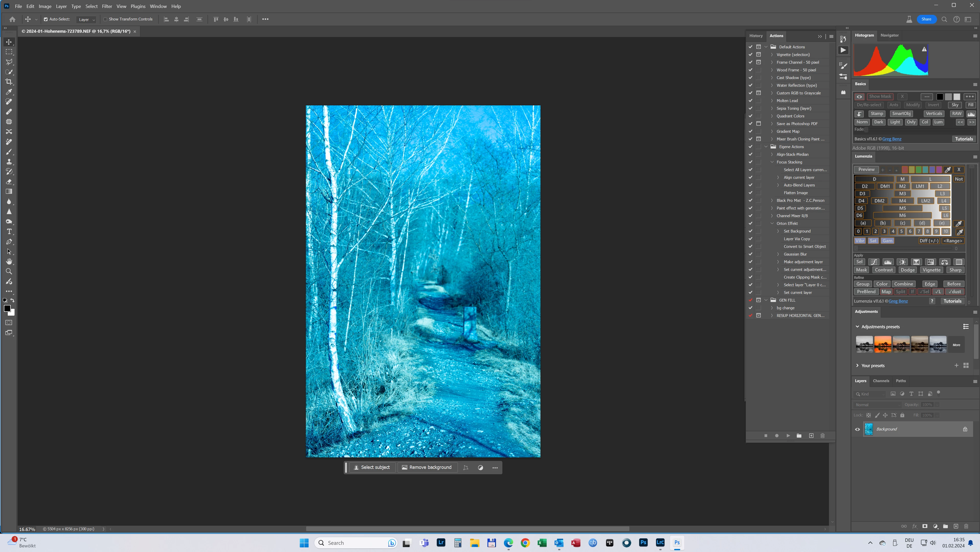
Task: Click play selection button in Actions panel
Action: pyautogui.click(x=788, y=436)
